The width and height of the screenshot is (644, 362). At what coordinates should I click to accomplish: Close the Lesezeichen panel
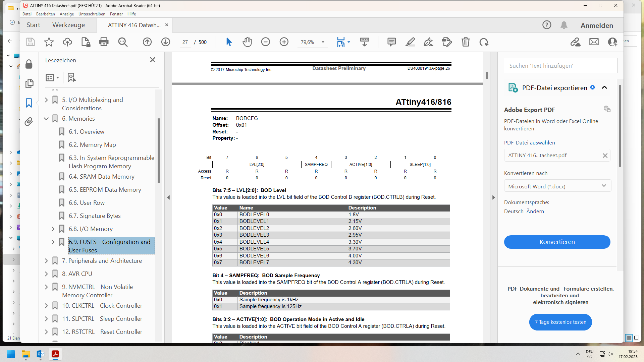(x=153, y=60)
